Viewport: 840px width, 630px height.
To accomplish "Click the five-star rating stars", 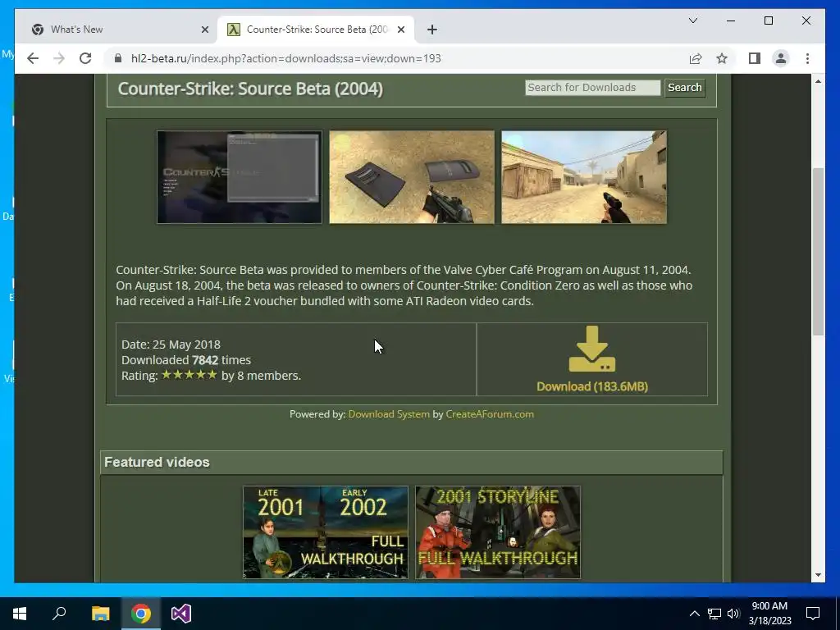I will click(x=189, y=374).
